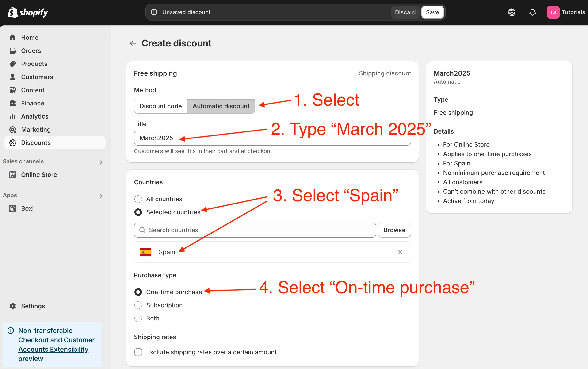
Task: Switch to the Discount code method tab
Action: [160, 106]
